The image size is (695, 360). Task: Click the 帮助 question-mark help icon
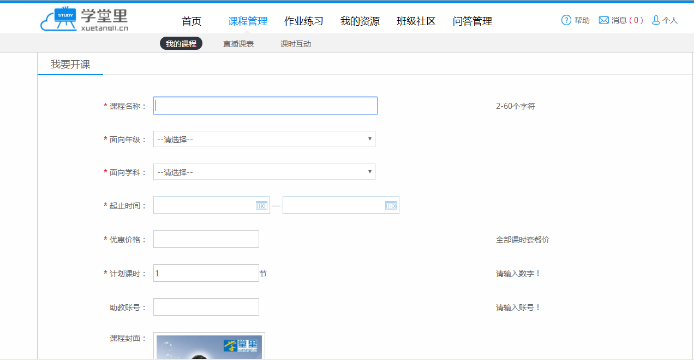pyautogui.click(x=566, y=20)
